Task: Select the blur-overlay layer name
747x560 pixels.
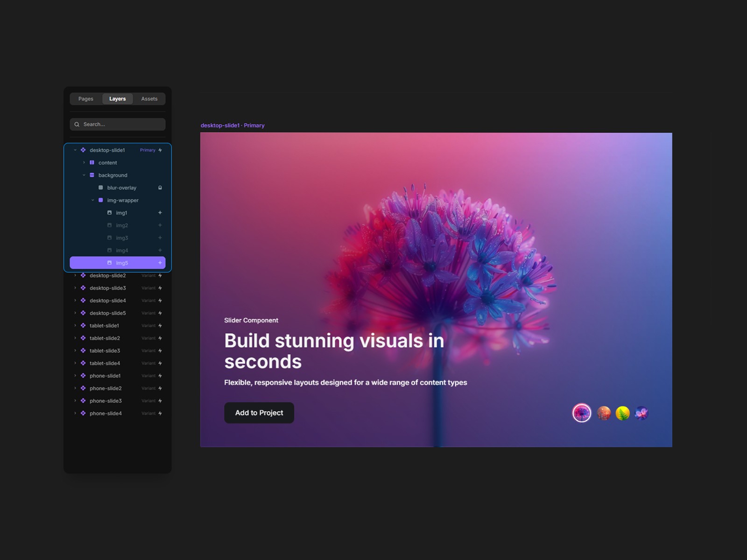Action: click(x=122, y=188)
